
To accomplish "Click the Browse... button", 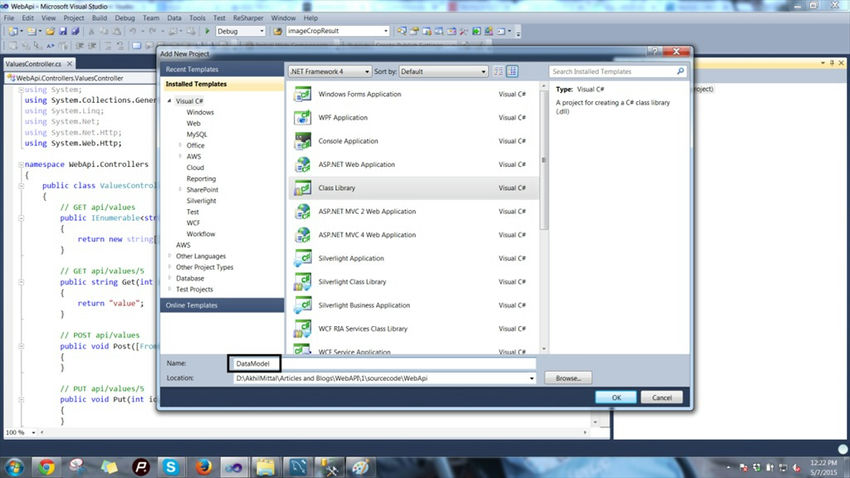I will pyautogui.click(x=568, y=378).
